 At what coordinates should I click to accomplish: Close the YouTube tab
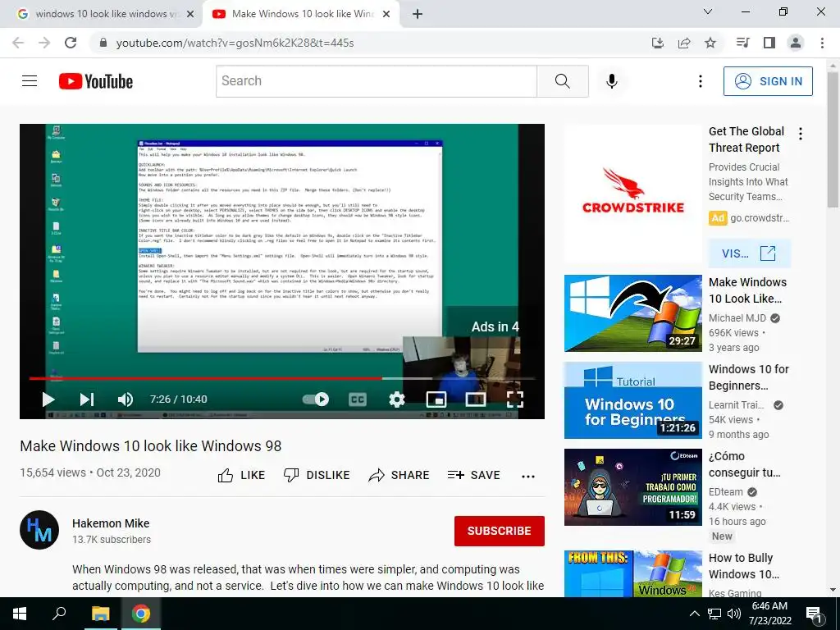click(x=386, y=15)
